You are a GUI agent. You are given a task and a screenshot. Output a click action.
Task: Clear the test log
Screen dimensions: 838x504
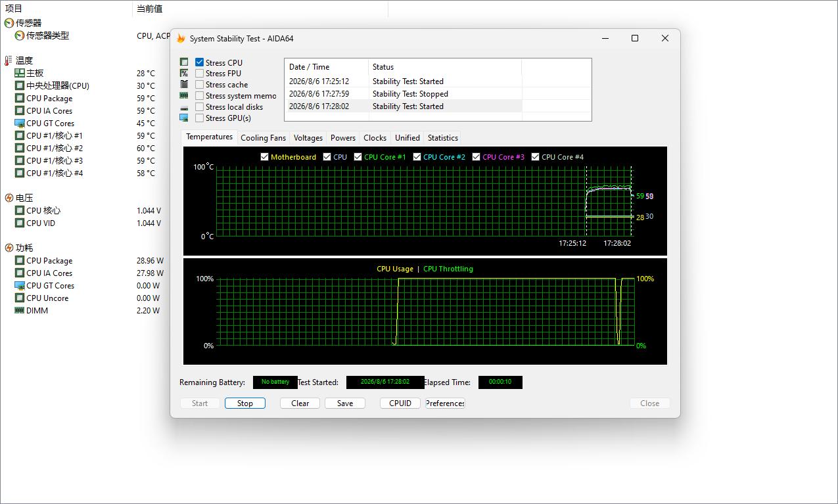coord(300,403)
